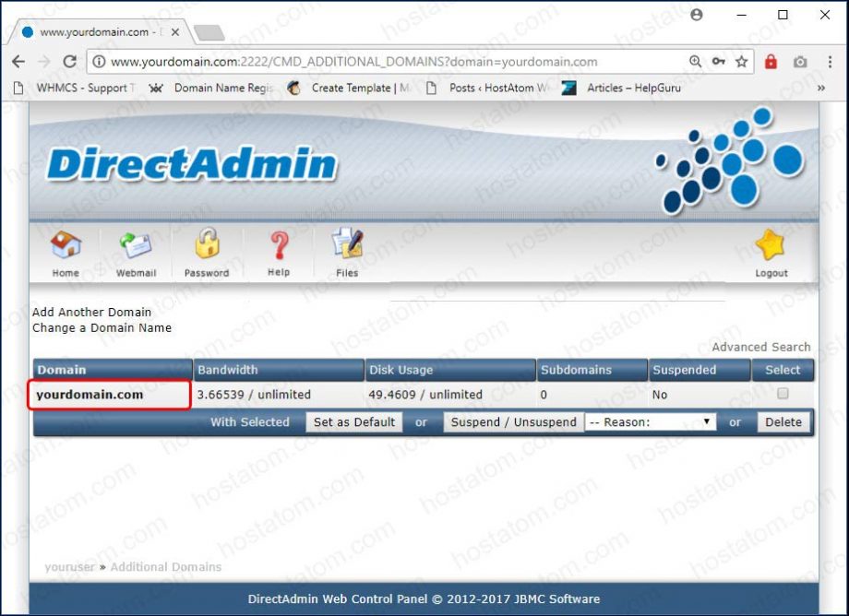The height and width of the screenshot is (616, 849).
Task: Switch to the www.yourdomain.com tab
Action: [x=92, y=30]
